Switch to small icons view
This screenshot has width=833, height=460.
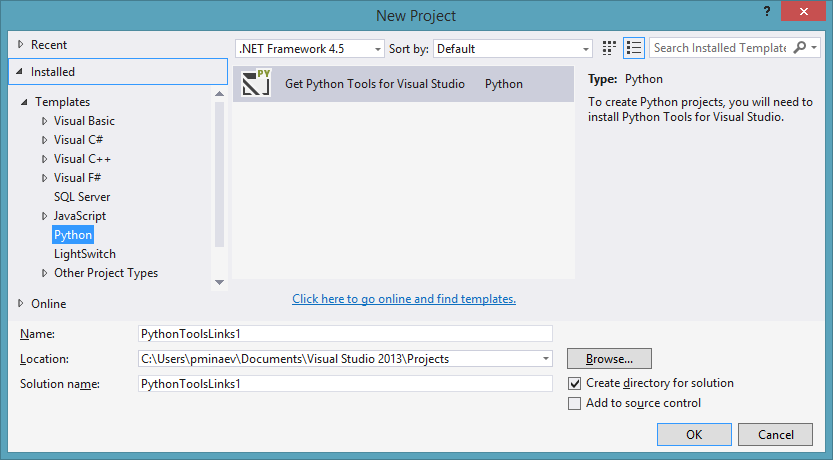610,48
